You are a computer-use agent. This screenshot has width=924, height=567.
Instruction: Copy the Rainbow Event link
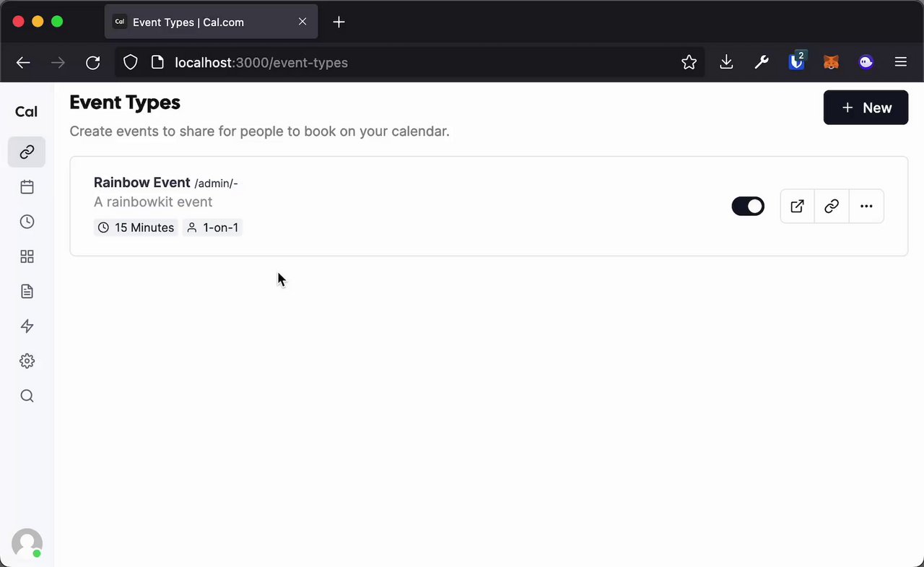coord(832,207)
